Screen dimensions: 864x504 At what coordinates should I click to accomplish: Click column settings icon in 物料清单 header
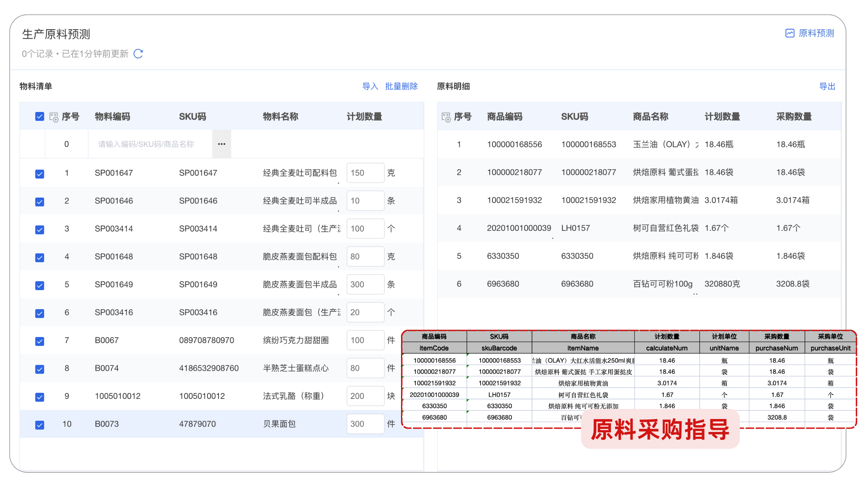(54, 117)
